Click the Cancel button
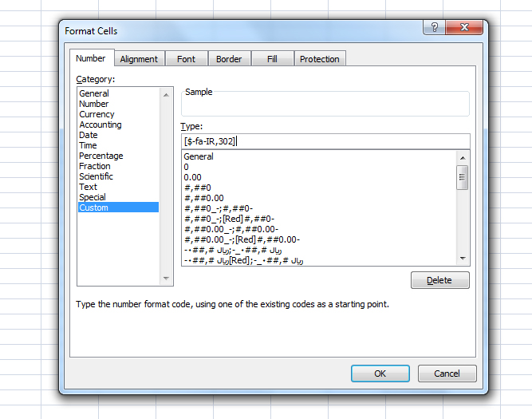 447,374
